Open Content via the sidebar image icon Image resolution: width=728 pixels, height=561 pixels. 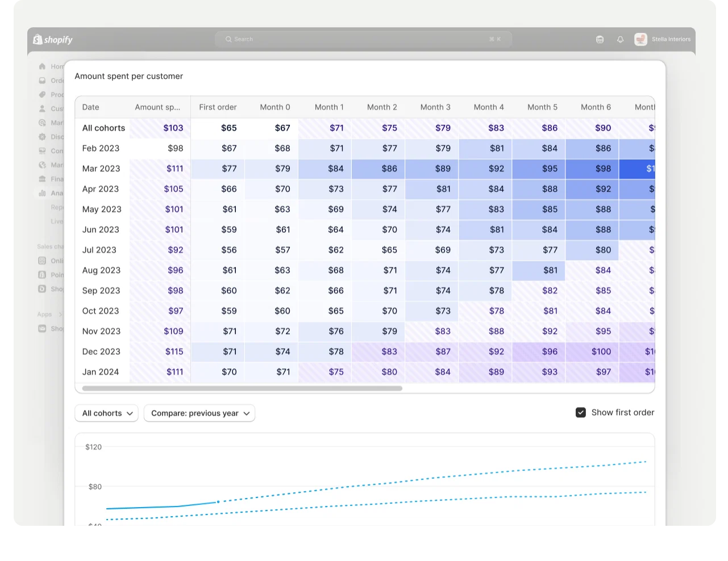(x=42, y=151)
